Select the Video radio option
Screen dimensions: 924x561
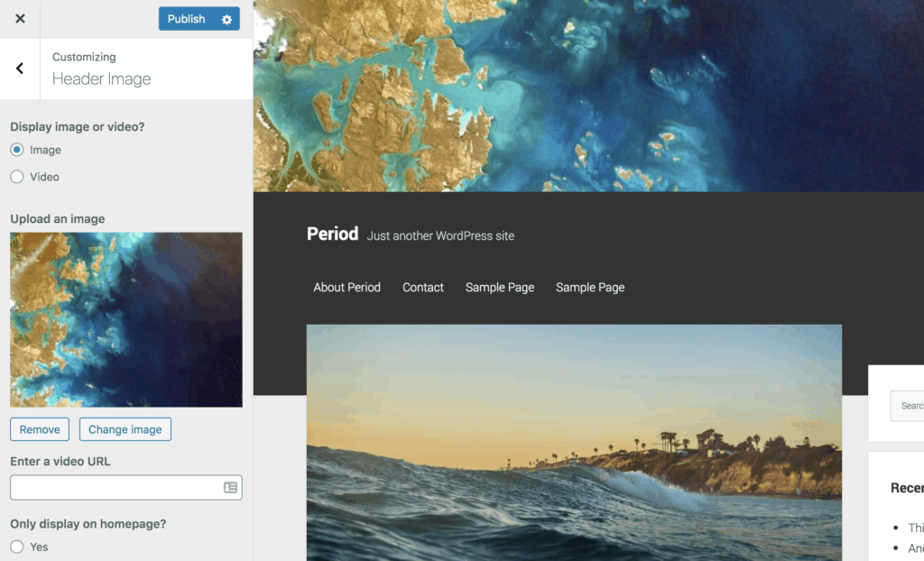[16, 177]
